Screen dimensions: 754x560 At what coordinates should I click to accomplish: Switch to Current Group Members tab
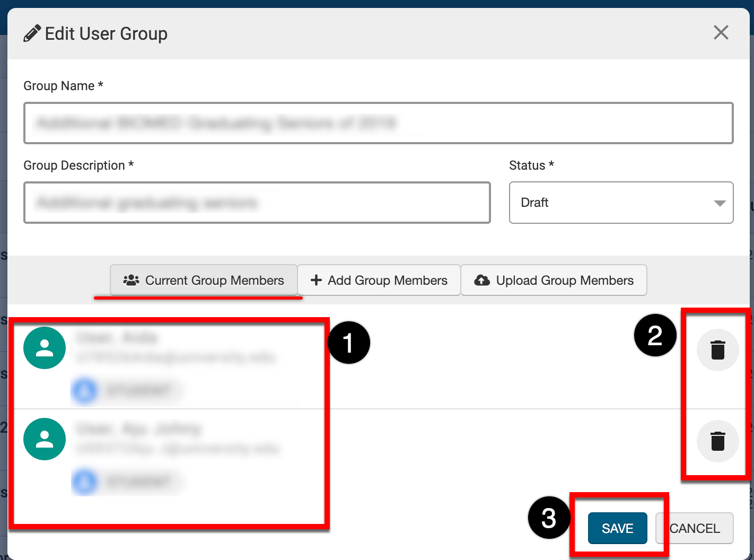[x=204, y=281]
